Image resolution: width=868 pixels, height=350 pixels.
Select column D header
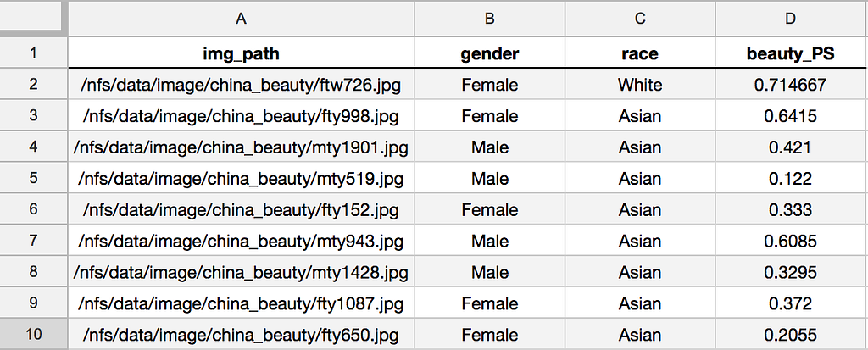click(790, 18)
